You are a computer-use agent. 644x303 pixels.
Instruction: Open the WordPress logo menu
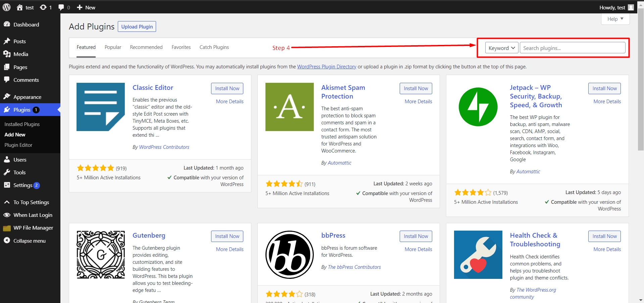(7, 7)
